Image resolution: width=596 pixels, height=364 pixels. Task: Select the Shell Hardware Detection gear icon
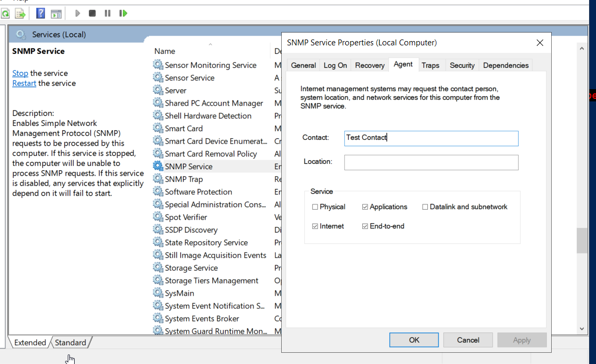158,115
